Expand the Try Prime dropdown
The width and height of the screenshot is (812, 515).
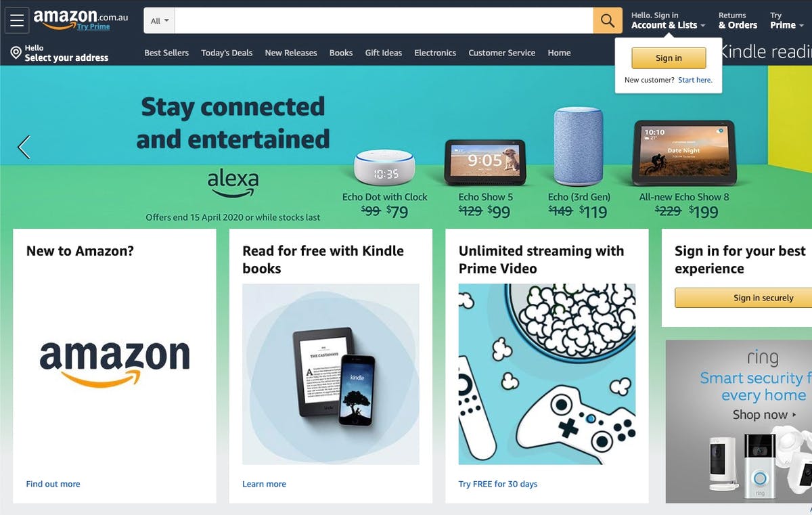tap(786, 20)
